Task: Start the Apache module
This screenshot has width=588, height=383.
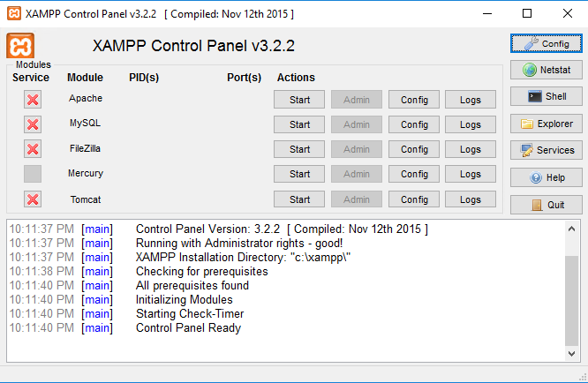Action: [299, 100]
